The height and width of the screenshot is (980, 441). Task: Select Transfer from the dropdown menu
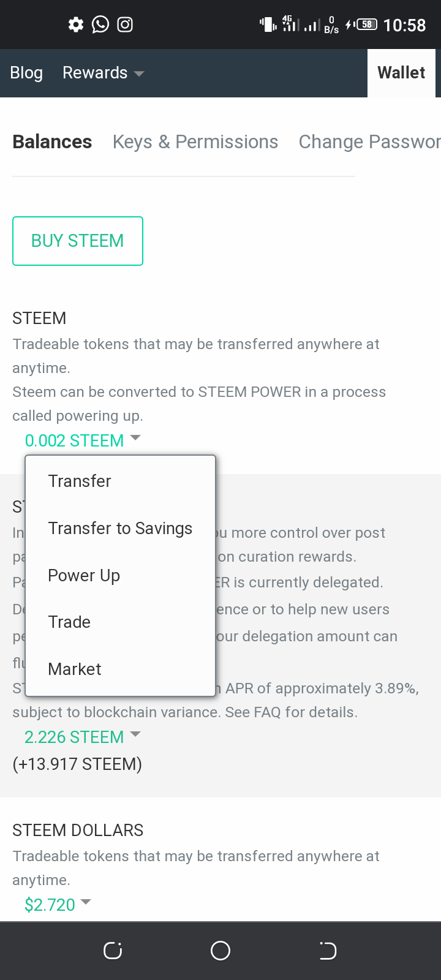(80, 481)
